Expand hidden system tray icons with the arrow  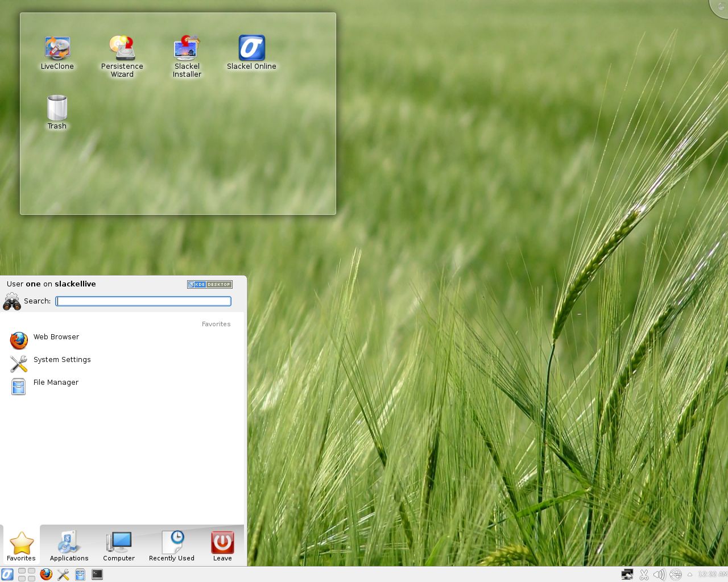690,574
